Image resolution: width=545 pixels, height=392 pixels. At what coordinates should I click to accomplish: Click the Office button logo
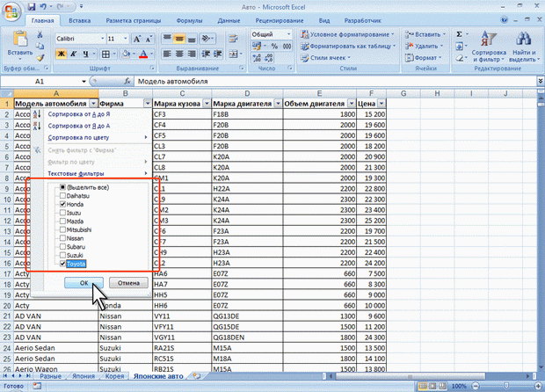pyautogui.click(x=11, y=11)
